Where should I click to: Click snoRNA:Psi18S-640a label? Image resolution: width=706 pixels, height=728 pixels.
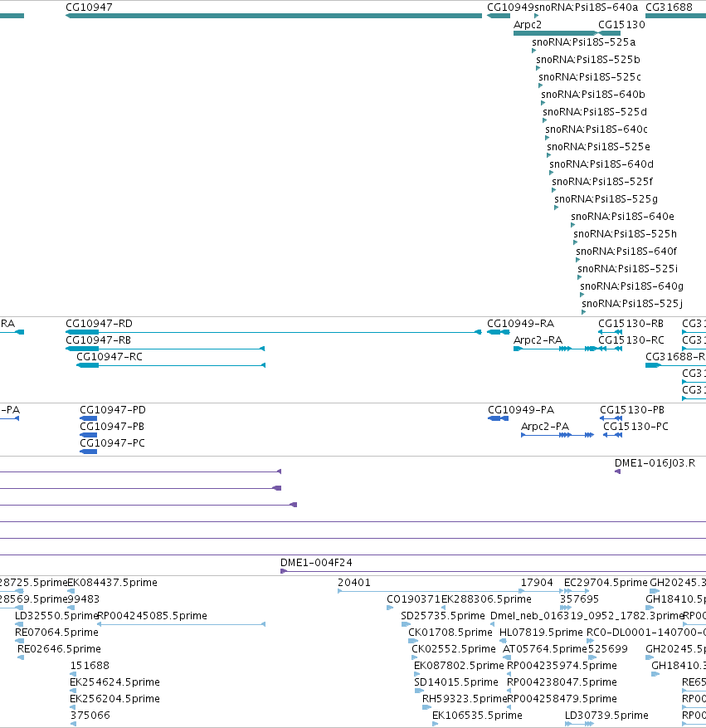click(587, 7)
